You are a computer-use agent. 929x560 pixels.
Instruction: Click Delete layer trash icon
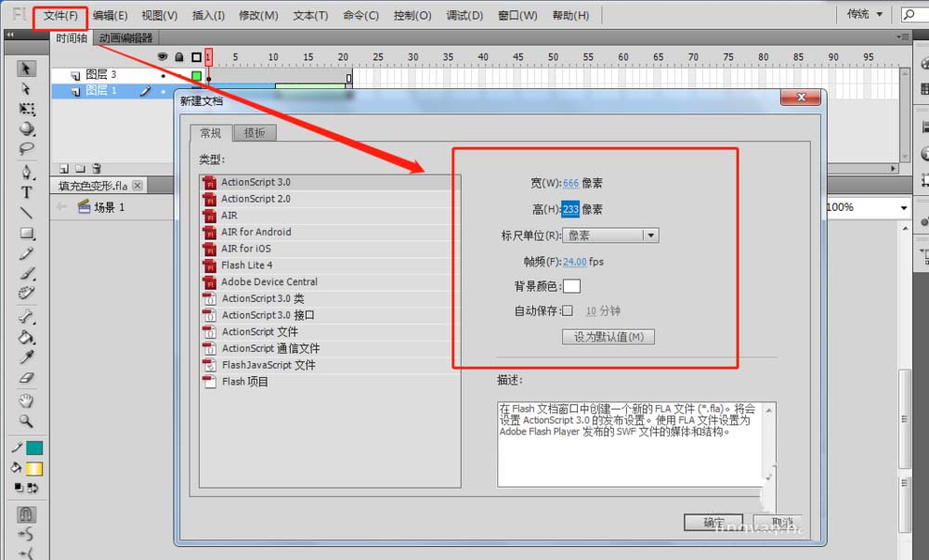(97, 169)
